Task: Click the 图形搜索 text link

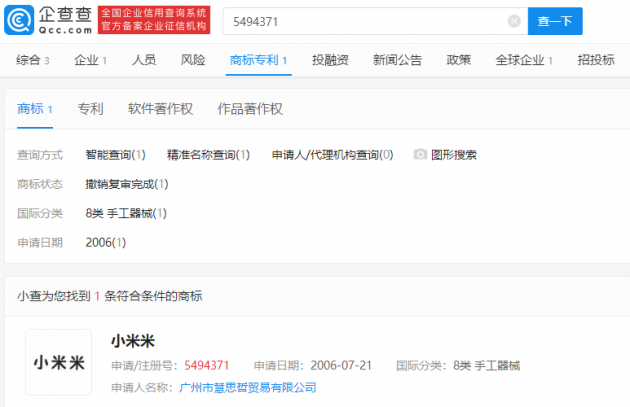Action: click(454, 155)
